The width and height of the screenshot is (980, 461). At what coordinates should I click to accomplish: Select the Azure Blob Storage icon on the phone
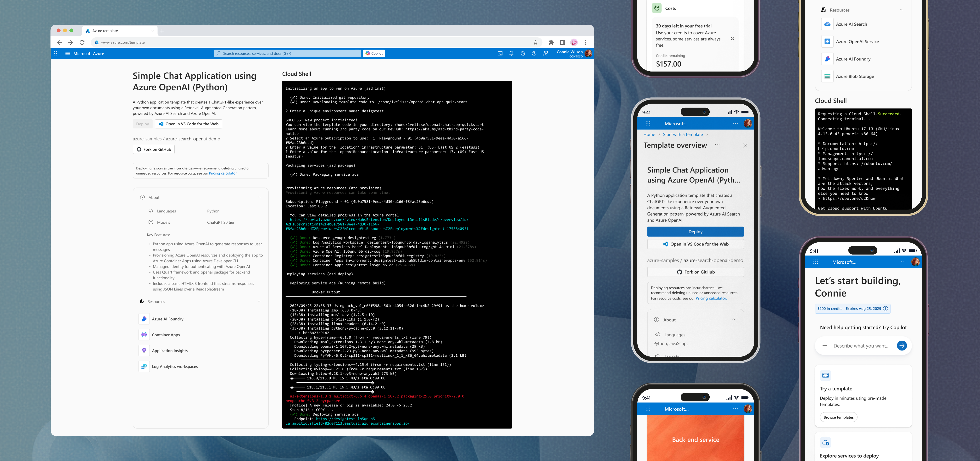[x=827, y=77]
